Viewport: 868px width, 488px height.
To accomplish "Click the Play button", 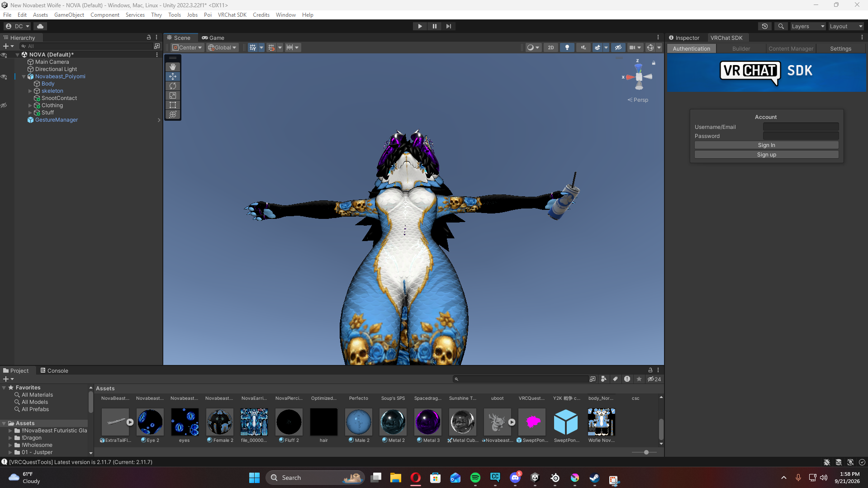I will tap(420, 26).
